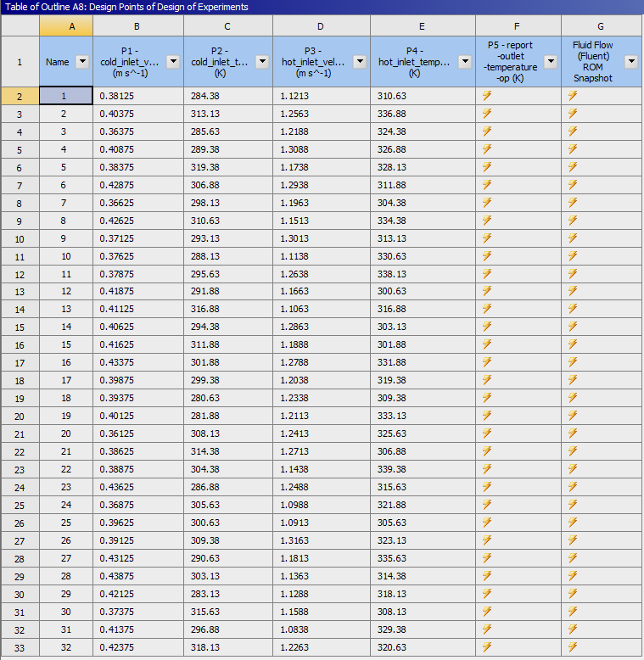The image size is (644, 660).
Task: Click P5 update-needed icon for design point 8
Action: 487,221
